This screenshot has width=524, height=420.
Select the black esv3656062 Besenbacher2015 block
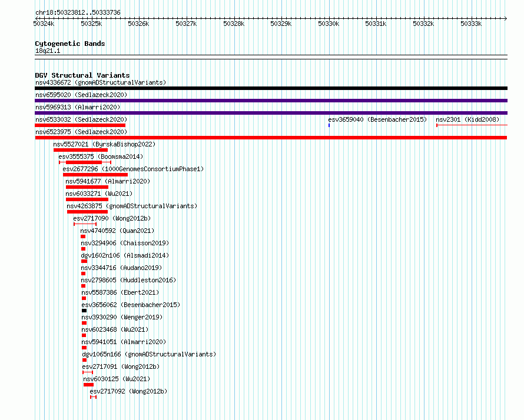pos(84,311)
